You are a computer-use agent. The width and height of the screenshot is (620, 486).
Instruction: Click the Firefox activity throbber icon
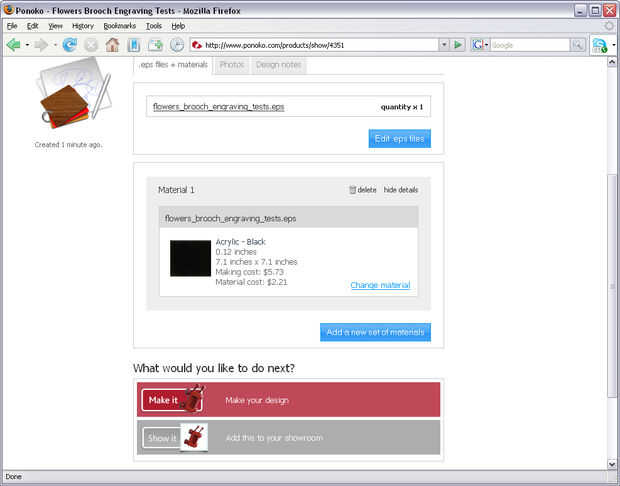[609, 26]
